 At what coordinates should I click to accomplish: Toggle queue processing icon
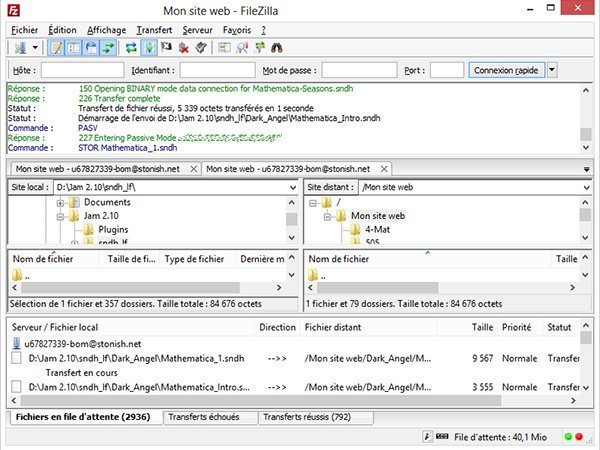(x=149, y=48)
